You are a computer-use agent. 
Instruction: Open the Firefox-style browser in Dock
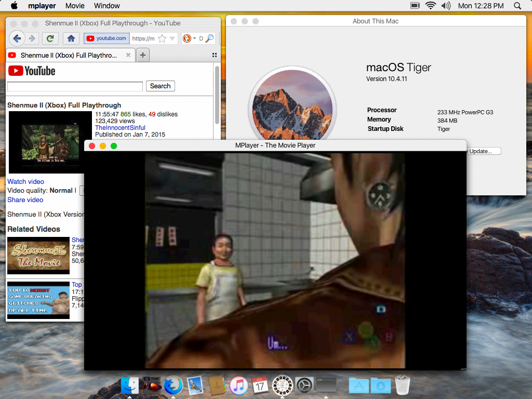[x=174, y=385]
